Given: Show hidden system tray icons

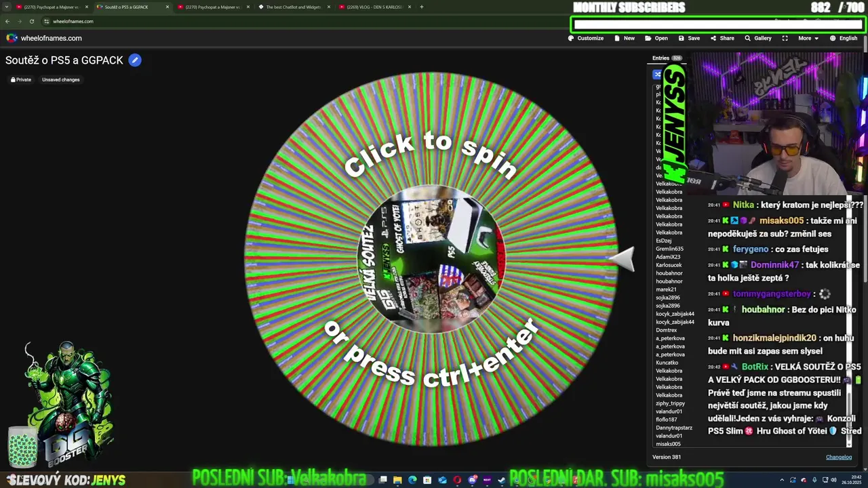Looking at the screenshot, I should point(781,480).
